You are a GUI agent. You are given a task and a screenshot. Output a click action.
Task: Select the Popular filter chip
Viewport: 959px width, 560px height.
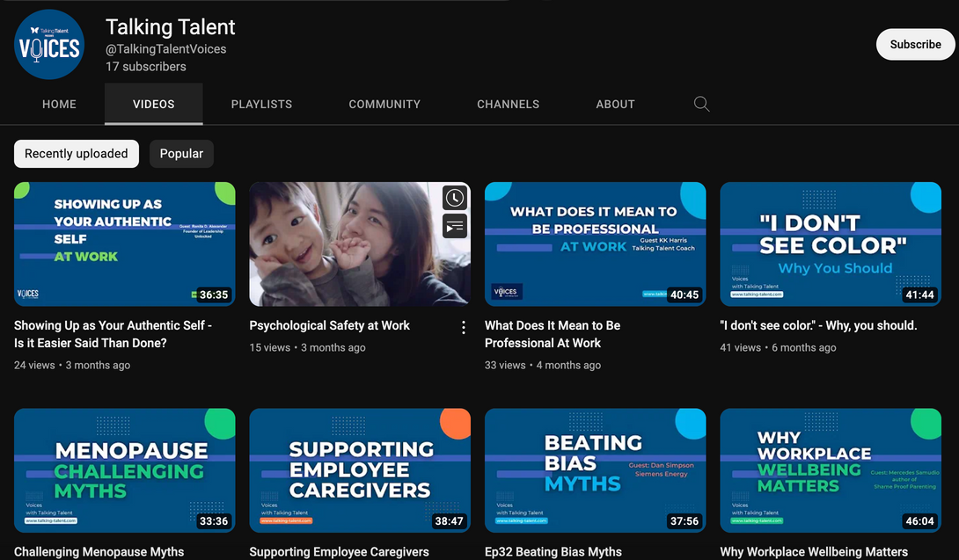[x=181, y=154]
